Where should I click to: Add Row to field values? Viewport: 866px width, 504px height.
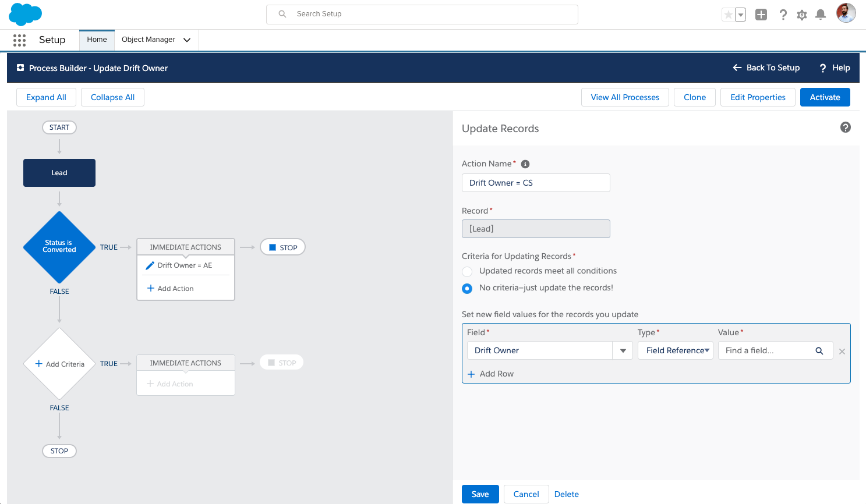pyautogui.click(x=490, y=374)
